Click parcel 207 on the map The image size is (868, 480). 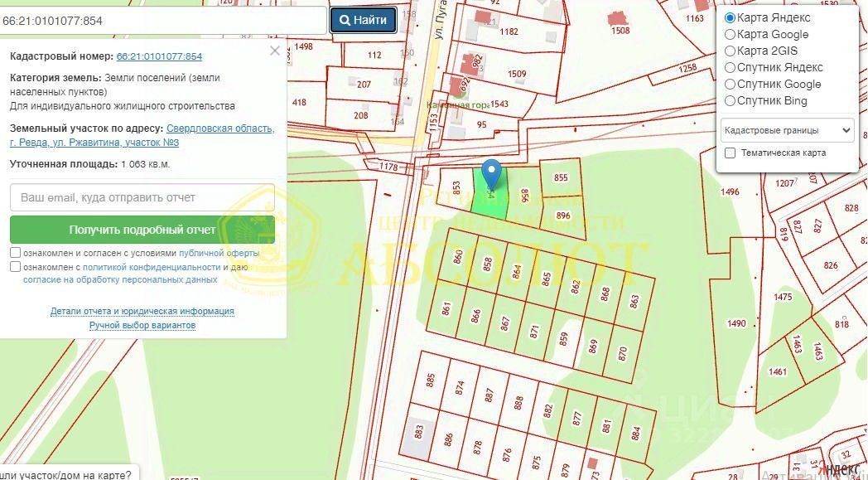364,85
